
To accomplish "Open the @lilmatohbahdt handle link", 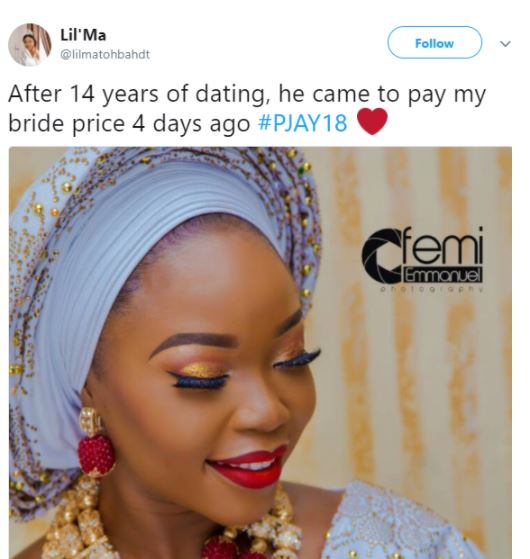I will pos(105,54).
